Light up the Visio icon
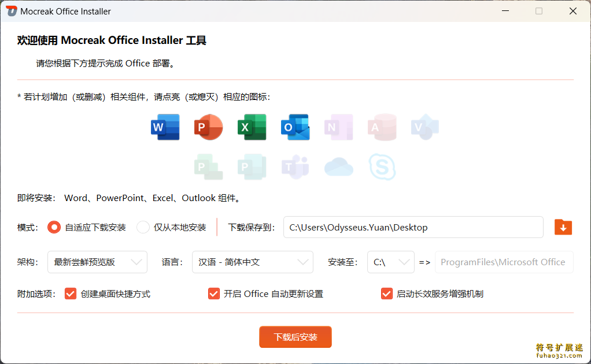 [x=425, y=127]
